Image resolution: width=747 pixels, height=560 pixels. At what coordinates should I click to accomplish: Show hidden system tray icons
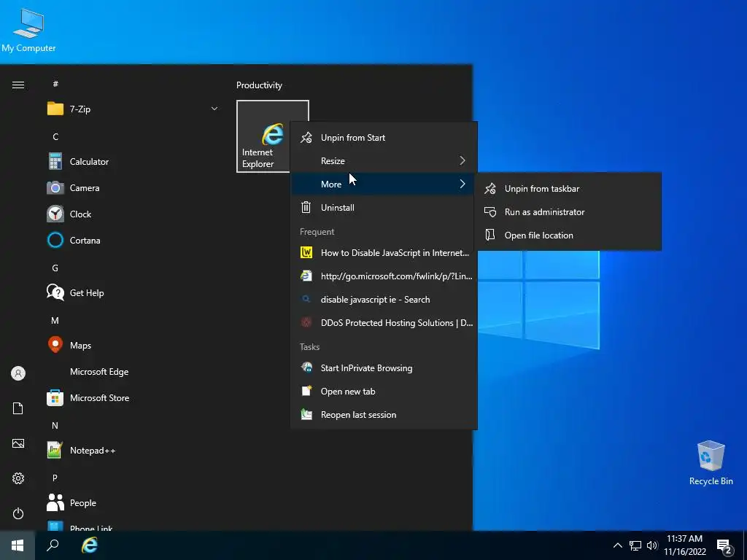tap(617, 545)
